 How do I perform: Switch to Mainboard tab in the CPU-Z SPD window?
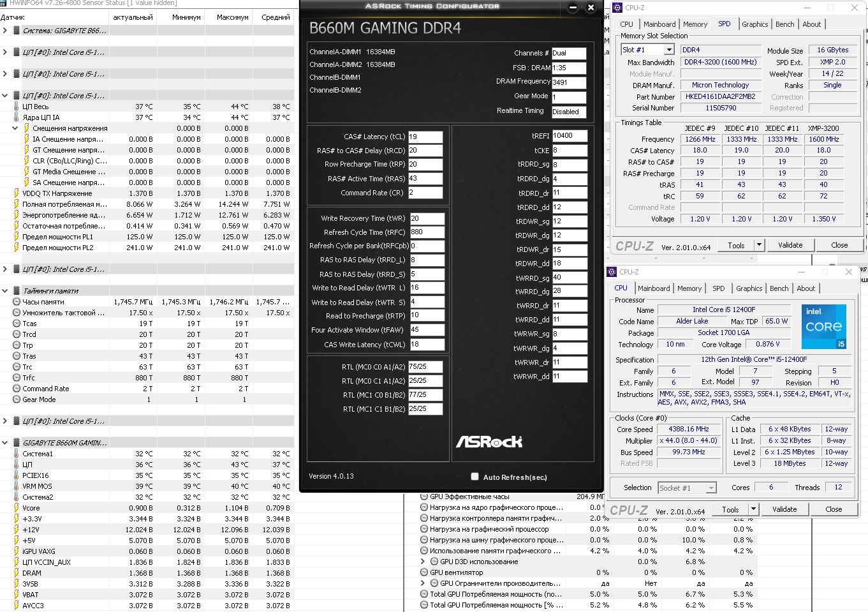pos(659,24)
